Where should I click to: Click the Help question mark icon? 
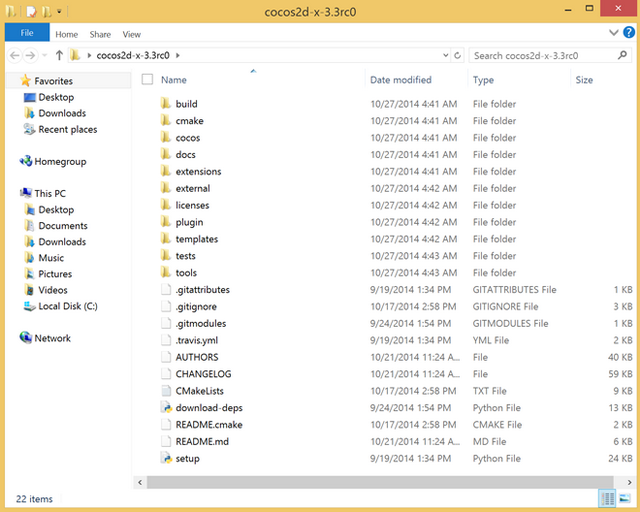(629, 32)
